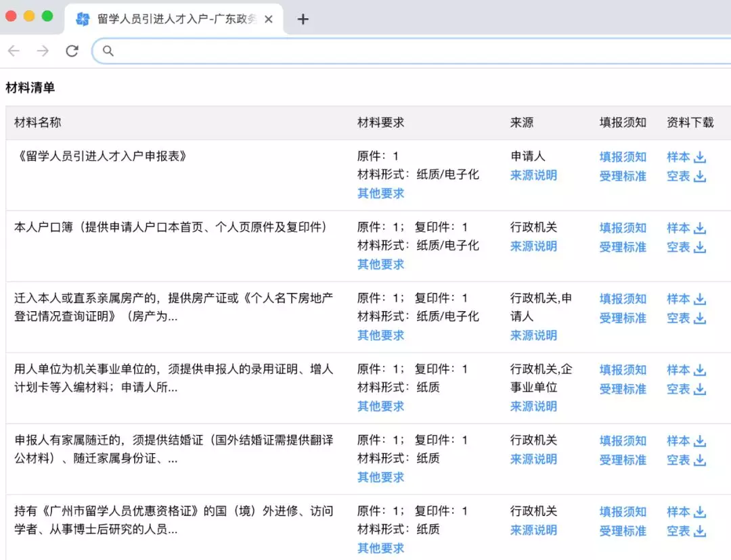The image size is (731, 560).
Task: Click source text 行政机关,企事业单位
Action: [x=541, y=378]
